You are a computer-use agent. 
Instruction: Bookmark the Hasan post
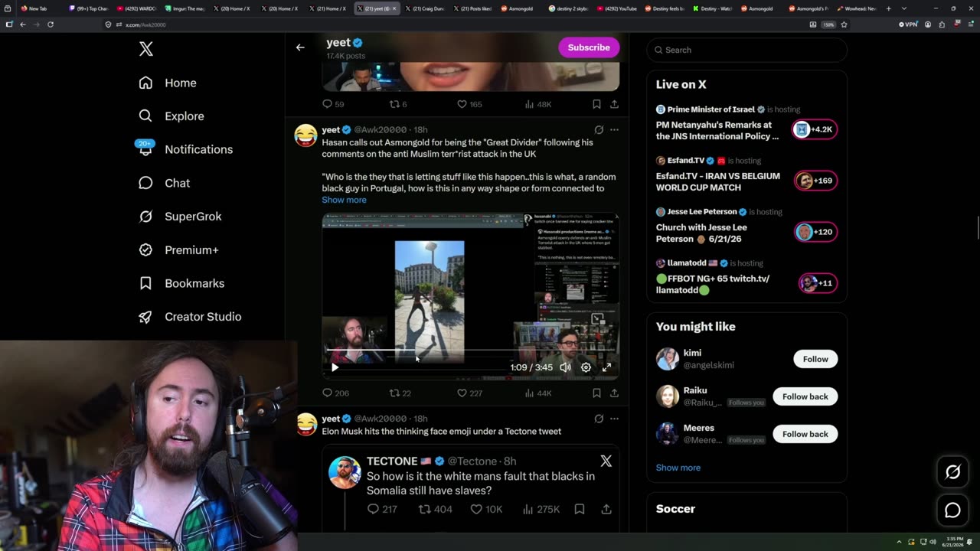click(596, 393)
